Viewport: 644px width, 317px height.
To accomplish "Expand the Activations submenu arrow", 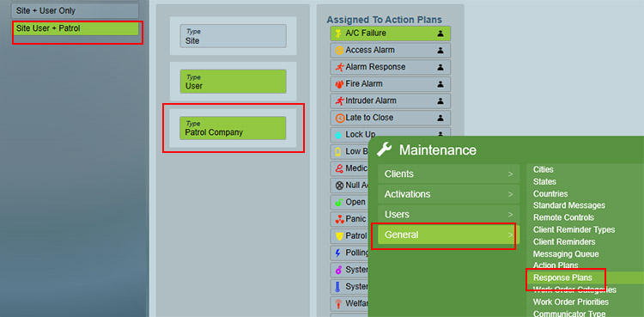I will pyautogui.click(x=511, y=194).
